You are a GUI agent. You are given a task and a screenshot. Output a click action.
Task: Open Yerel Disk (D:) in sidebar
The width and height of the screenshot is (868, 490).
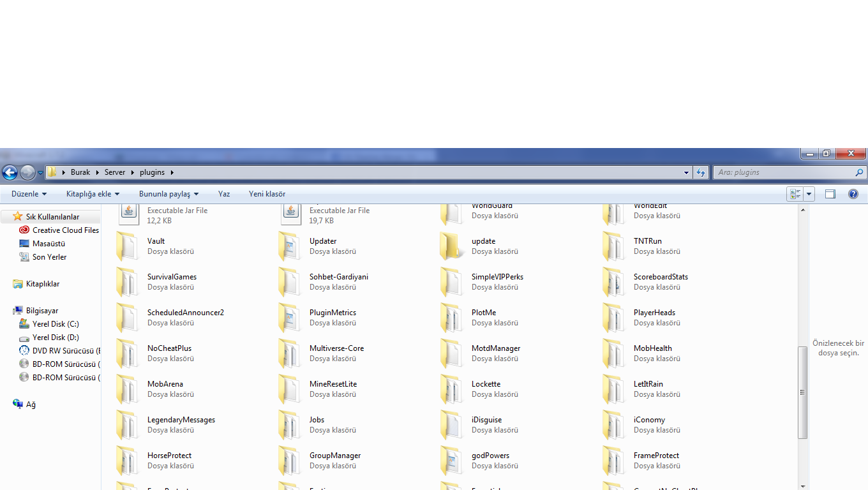click(56, 338)
